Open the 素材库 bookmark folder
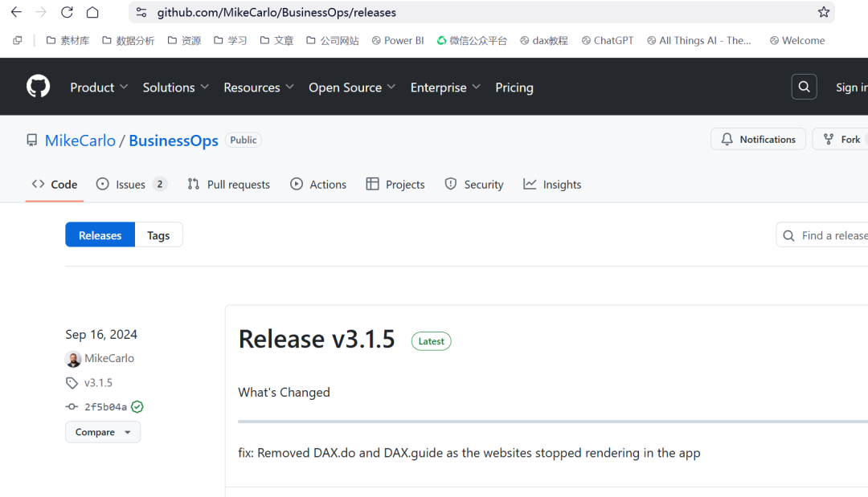868x497 pixels. (68, 40)
